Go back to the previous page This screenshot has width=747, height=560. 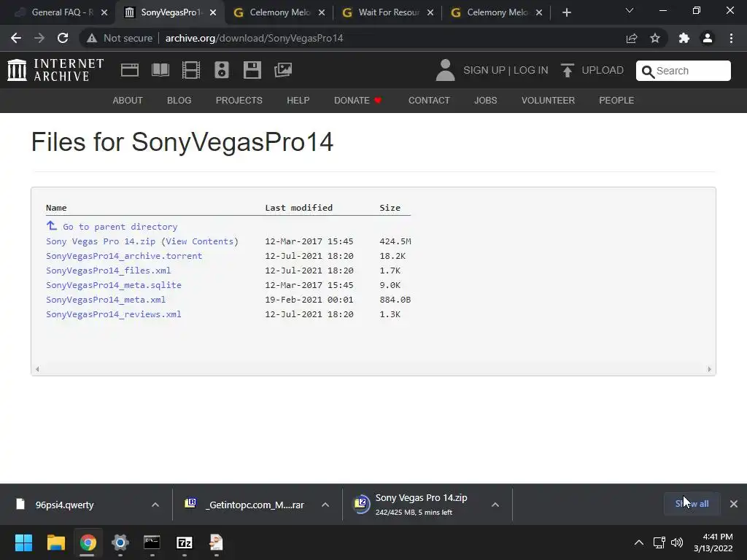[x=16, y=38]
